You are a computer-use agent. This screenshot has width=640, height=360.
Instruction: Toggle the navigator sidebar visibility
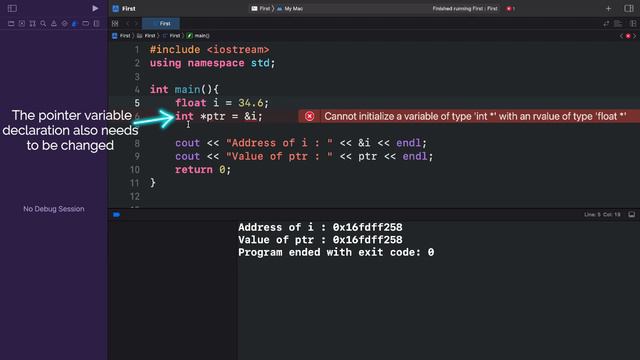(12, 8)
